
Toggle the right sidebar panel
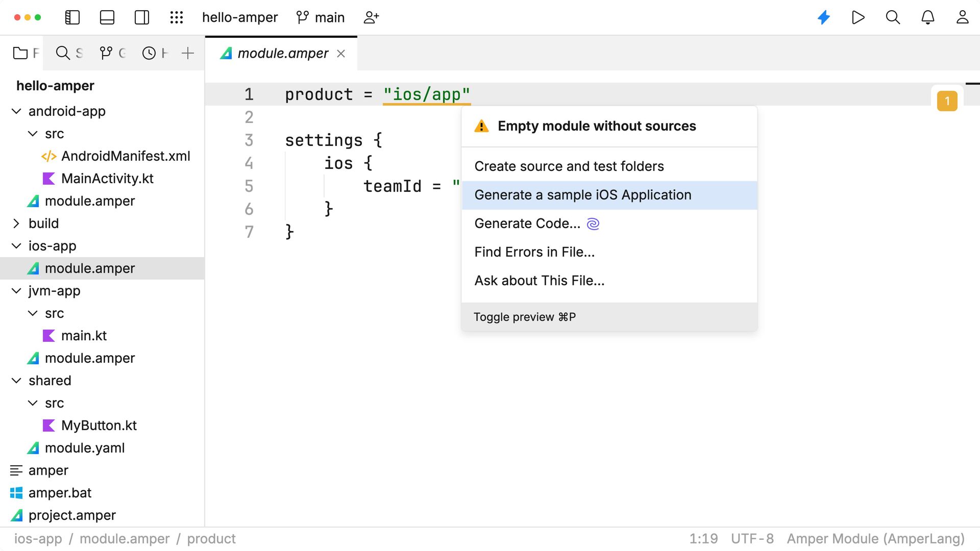pos(142,17)
